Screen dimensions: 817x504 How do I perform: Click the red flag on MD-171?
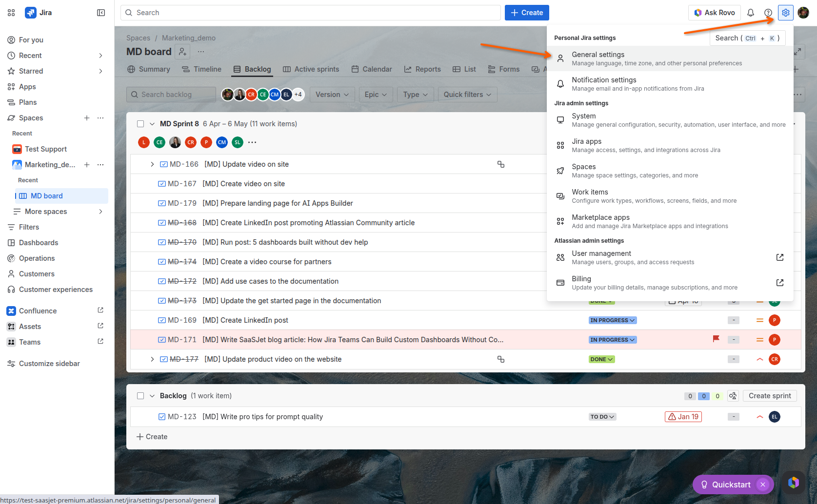tap(716, 339)
